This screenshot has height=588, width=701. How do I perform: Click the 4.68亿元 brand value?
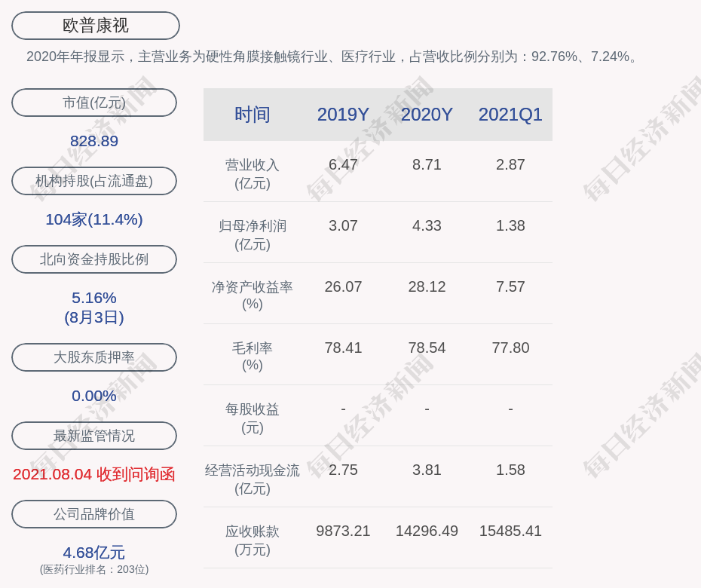[94, 553]
